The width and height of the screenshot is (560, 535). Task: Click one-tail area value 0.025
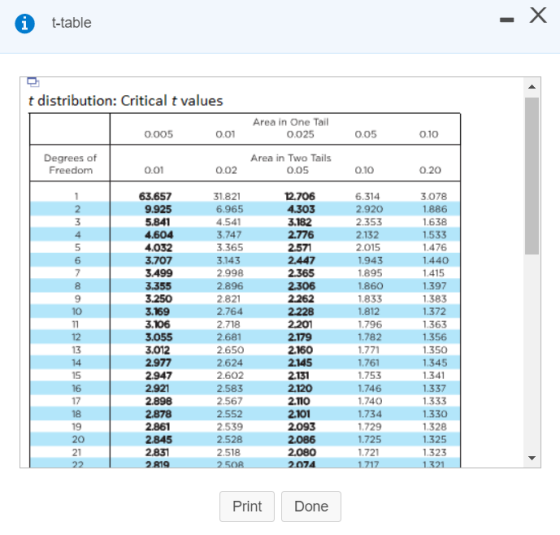tap(300, 134)
